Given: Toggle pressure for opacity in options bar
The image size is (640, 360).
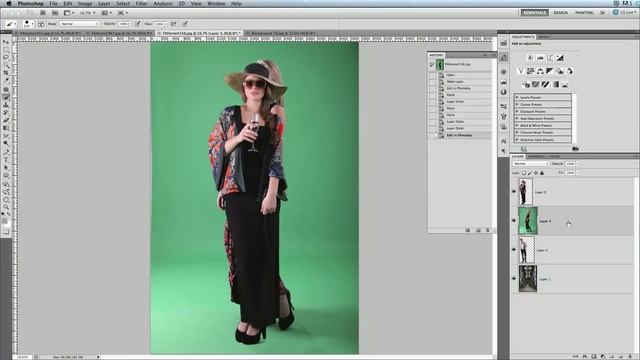Looking at the screenshot, I should (x=138, y=24).
